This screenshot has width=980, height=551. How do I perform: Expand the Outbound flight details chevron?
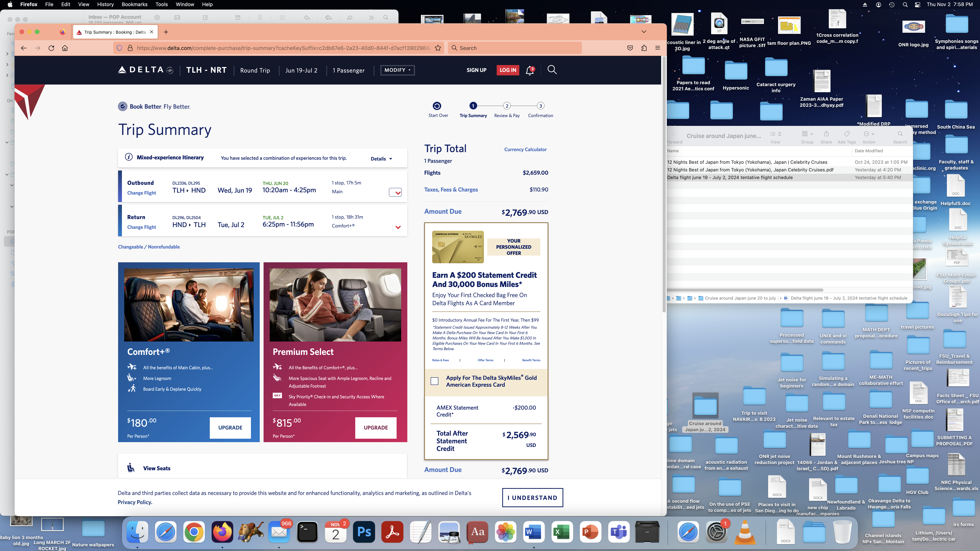[x=395, y=192]
